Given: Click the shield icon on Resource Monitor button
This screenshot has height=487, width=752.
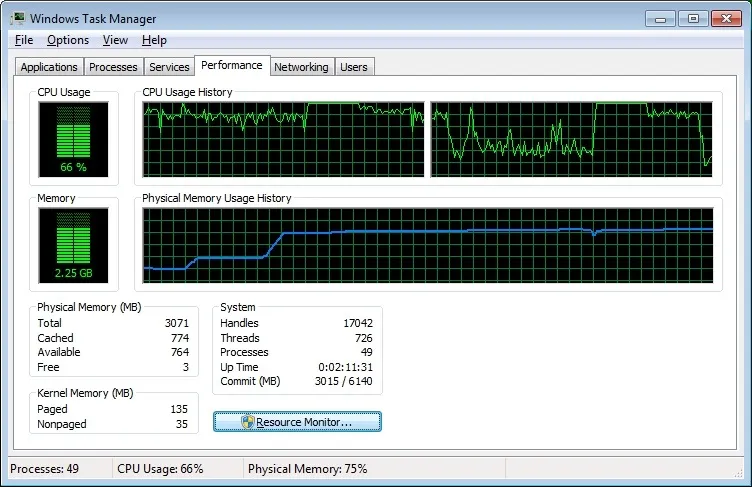Looking at the screenshot, I should (247, 422).
